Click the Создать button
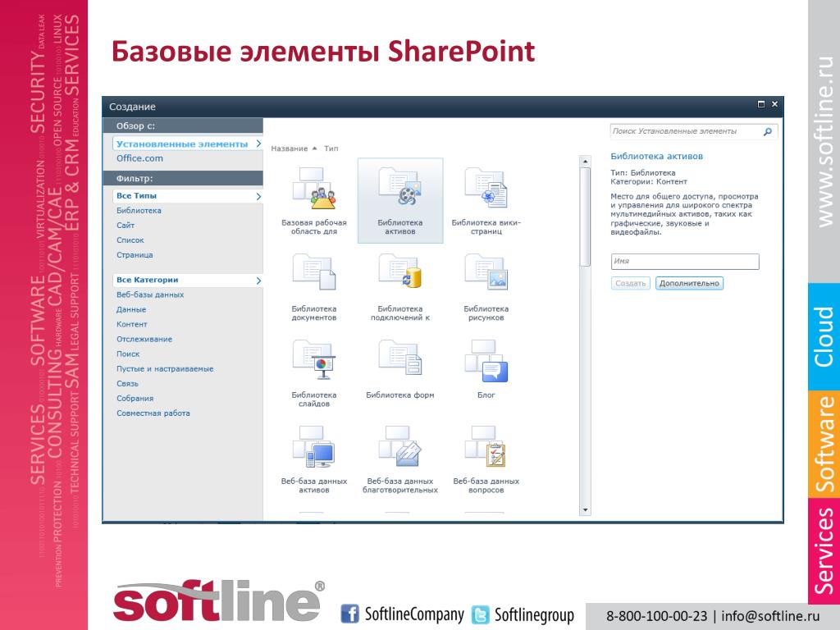Viewport: 840px width, 630px height. [631, 283]
